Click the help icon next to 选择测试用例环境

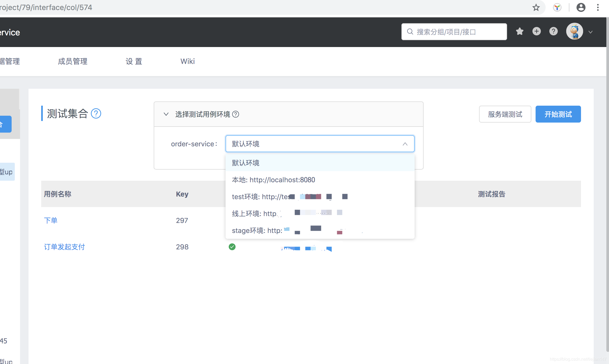pos(236,114)
